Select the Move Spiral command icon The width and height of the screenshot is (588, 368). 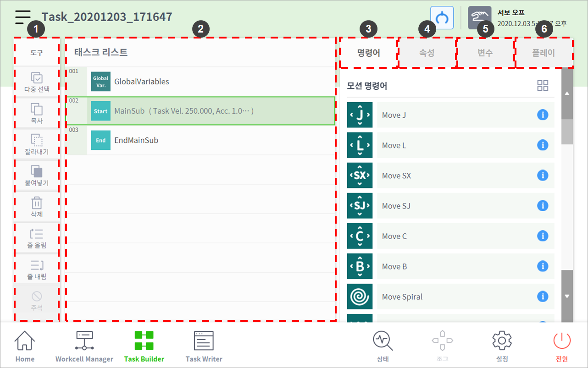[x=360, y=297]
